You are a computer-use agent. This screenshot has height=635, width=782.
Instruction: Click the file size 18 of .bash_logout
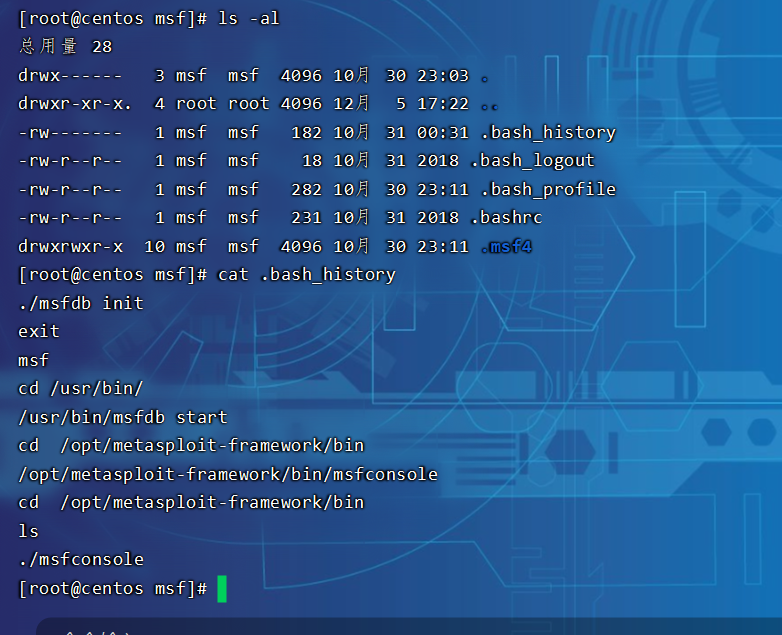(x=312, y=161)
